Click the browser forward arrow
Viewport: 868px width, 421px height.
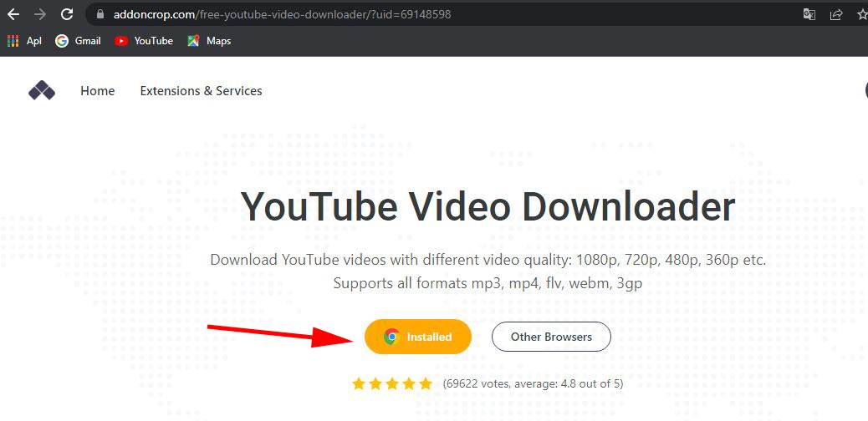pos(40,14)
